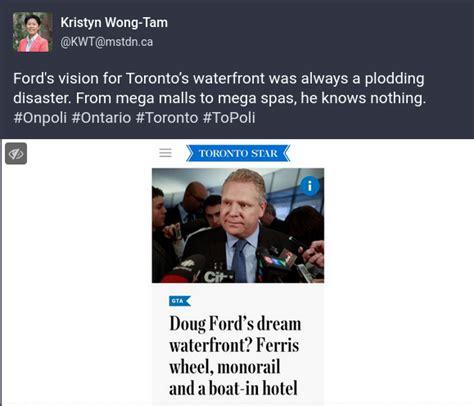Click the Toronto Star logo banner
This screenshot has height=406, width=474.
[x=238, y=153]
